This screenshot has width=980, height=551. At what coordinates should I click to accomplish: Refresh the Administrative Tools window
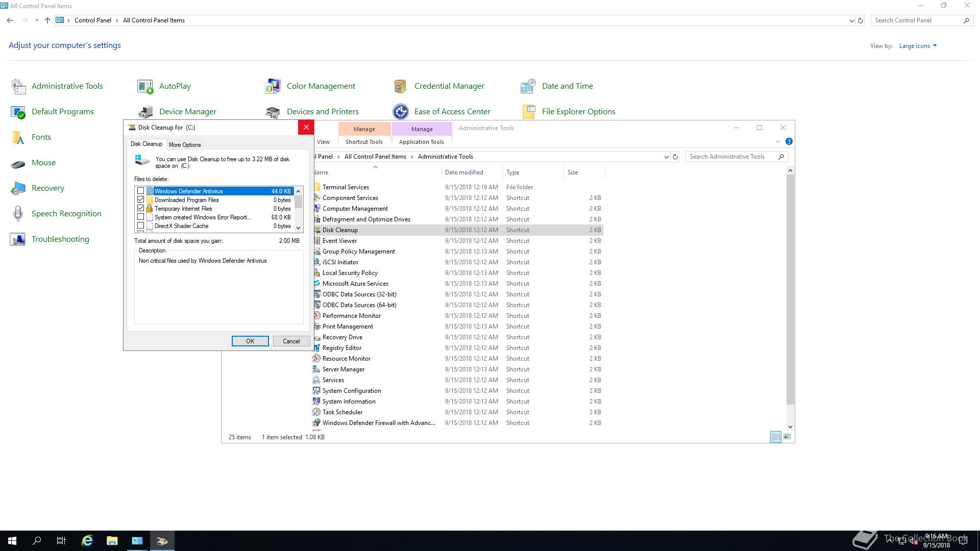(675, 157)
